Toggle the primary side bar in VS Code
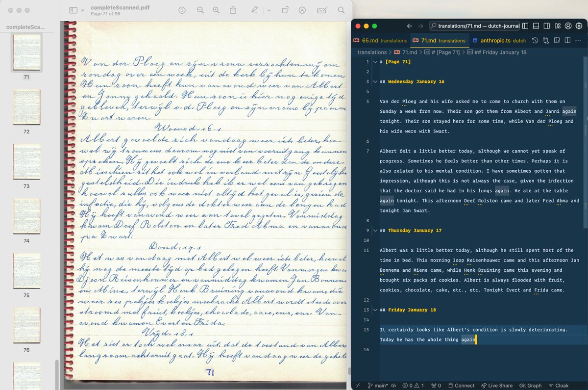 point(525,26)
